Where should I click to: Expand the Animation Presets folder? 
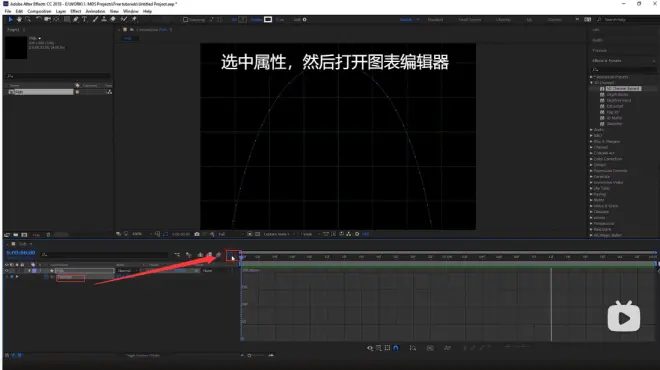coord(591,77)
